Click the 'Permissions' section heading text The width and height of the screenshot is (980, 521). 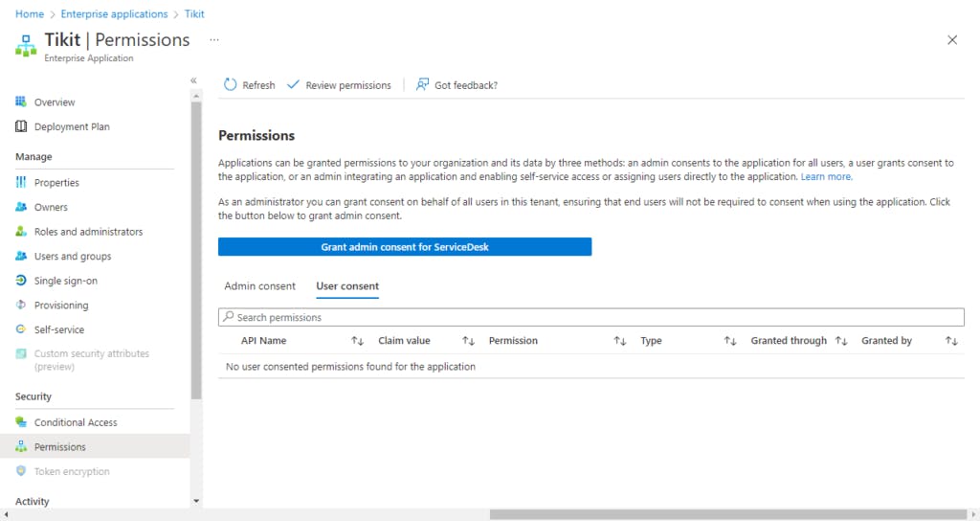click(x=256, y=135)
